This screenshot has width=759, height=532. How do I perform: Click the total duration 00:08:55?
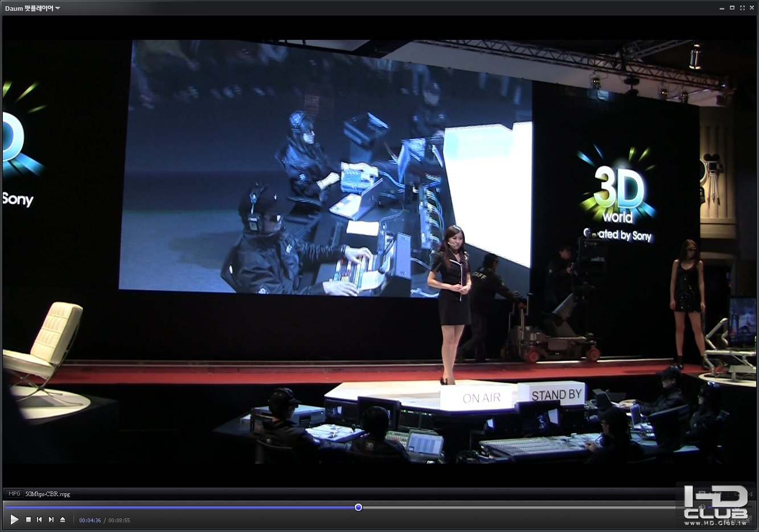click(119, 520)
